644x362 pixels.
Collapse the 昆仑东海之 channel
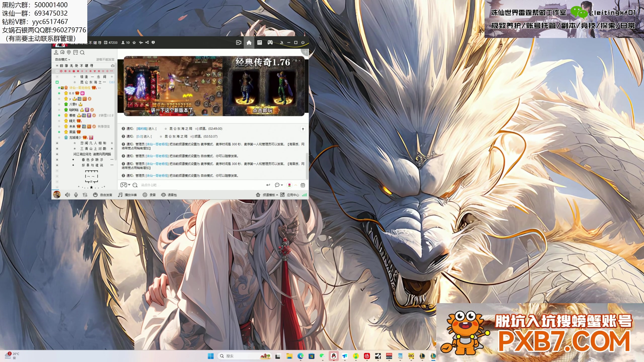tap(57, 82)
